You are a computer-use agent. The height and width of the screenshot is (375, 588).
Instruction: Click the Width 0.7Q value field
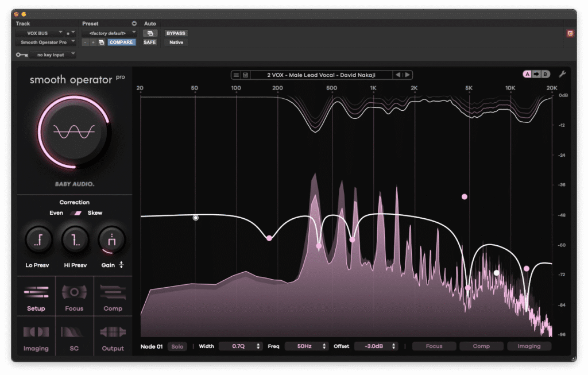point(240,346)
